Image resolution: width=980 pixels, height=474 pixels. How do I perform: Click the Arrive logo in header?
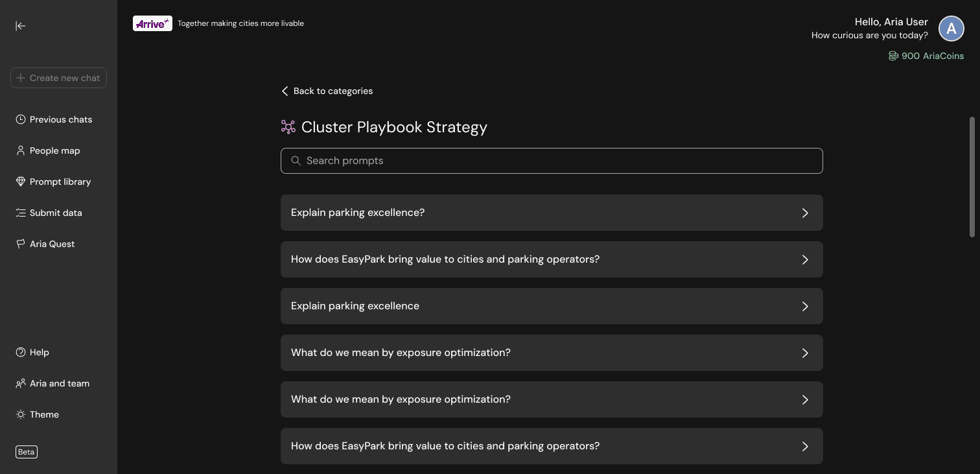(x=152, y=23)
